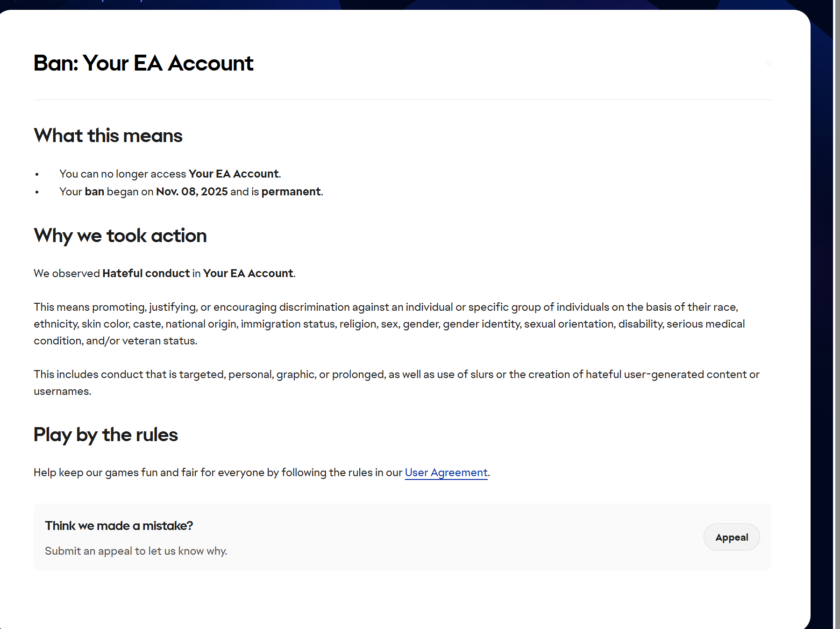Click the sentence starting "Help keep our games"

click(x=262, y=472)
